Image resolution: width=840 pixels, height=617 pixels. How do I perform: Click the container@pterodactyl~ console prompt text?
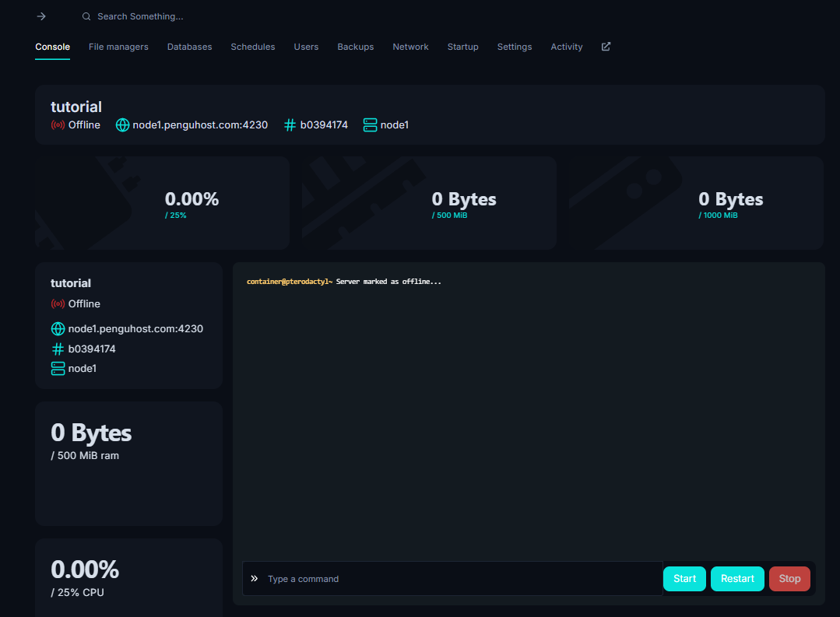[x=290, y=281]
